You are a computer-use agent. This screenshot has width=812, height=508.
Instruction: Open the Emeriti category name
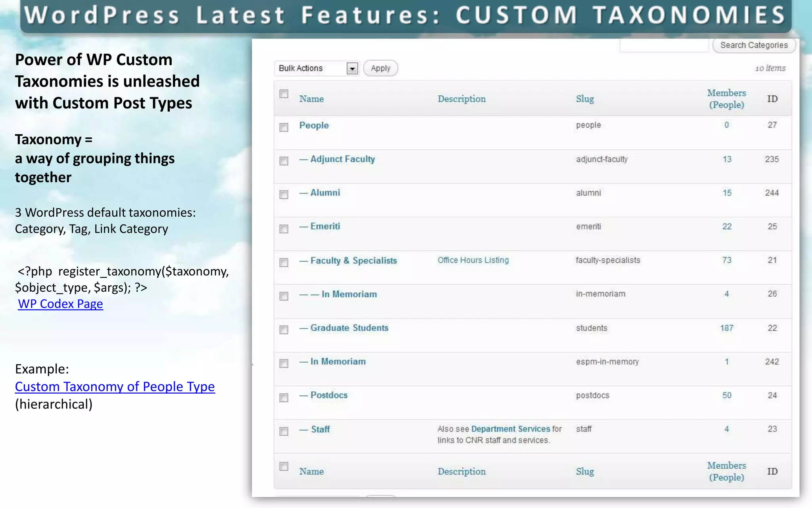click(325, 227)
